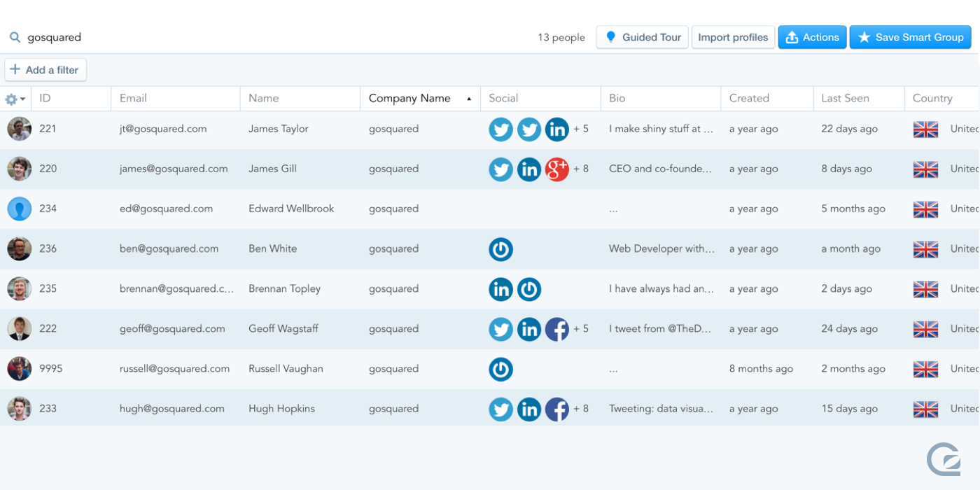Viewport: 980px width, 490px height.
Task: Open Ben White's Gravatar social icon
Action: (501, 249)
